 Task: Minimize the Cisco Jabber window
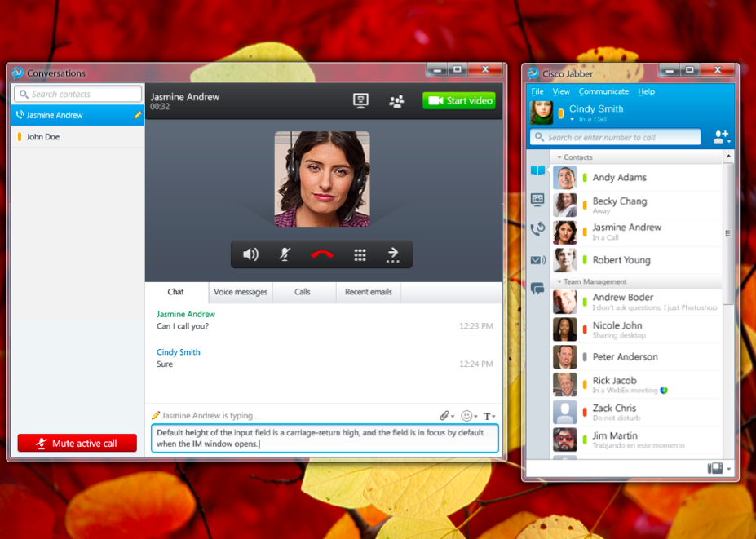[670, 70]
